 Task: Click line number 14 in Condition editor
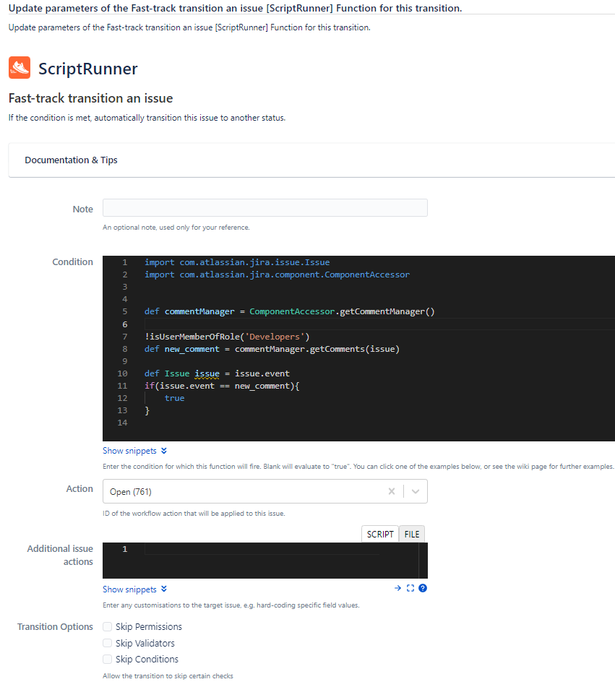coord(122,423)
